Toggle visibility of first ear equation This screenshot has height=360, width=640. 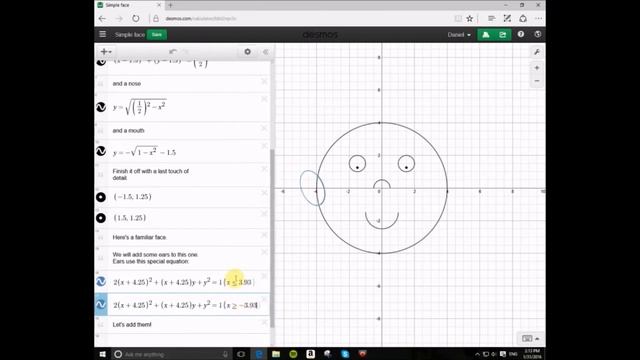pyautogui.click(x=101, y=281)
